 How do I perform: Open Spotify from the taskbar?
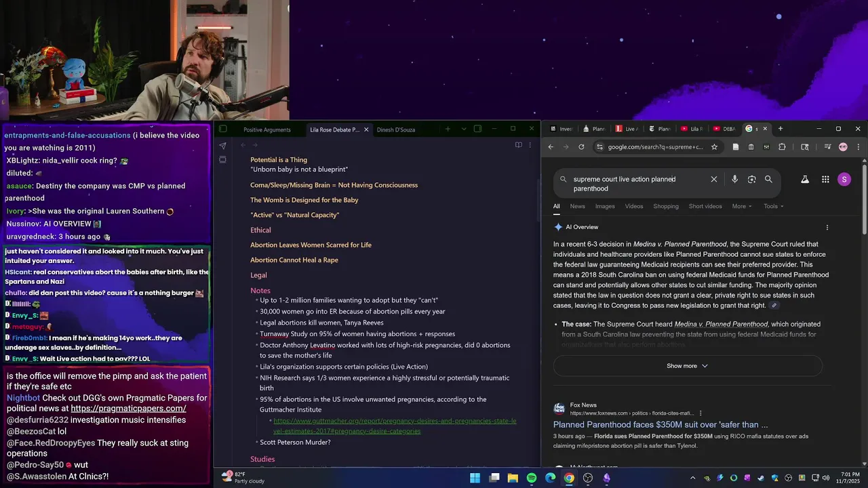point(532,478)
